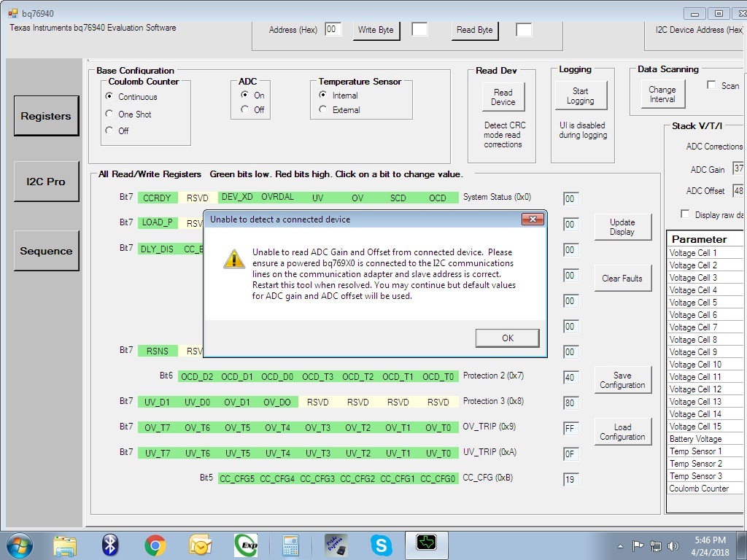Toggle the OCD bit in System Status
Screen dimensions: 747x560
click(x=438, y=198)
